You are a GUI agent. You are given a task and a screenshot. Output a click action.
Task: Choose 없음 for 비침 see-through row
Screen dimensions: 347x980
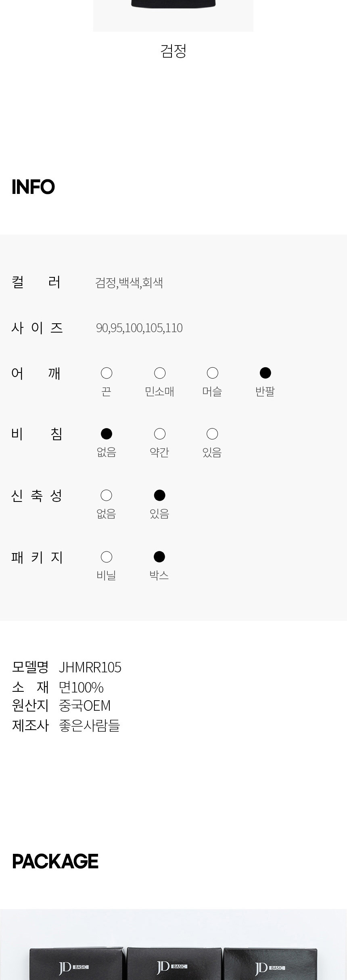(107, 434)
